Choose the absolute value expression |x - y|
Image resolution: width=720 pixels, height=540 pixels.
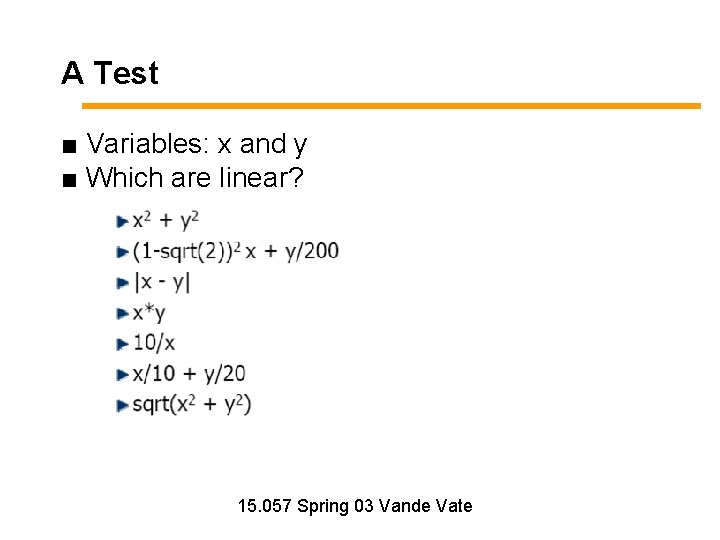tap(162, 282)
